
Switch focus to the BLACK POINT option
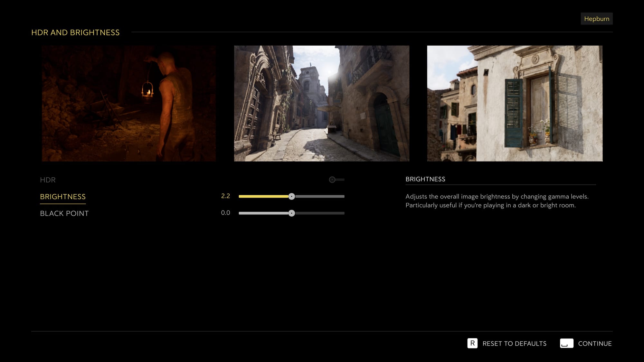64,213
